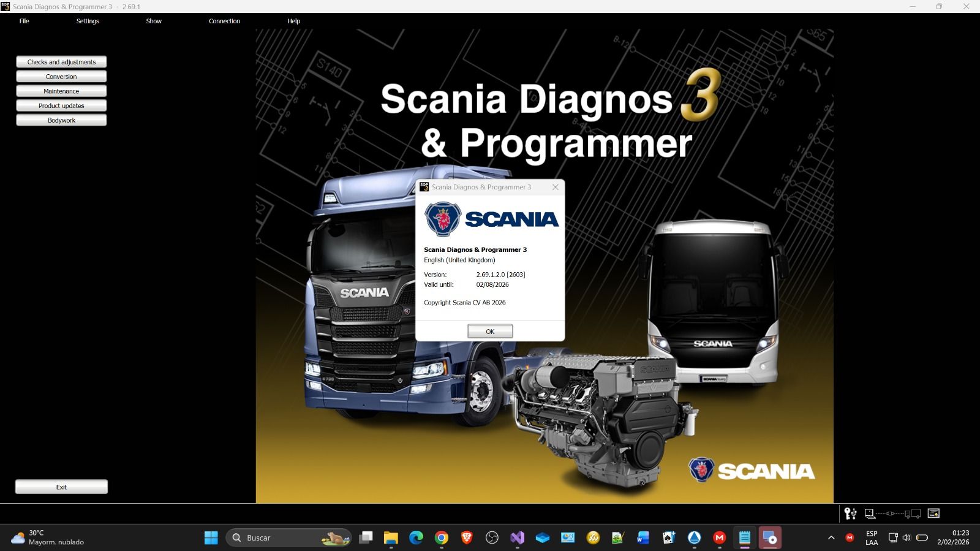Open the Connection menu

[224, 21]
